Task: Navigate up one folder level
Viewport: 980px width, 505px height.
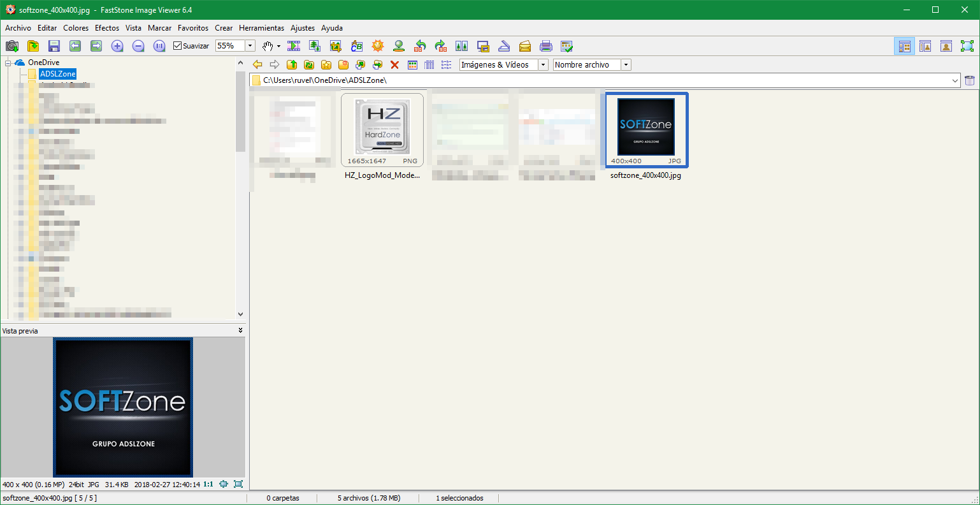Action: 291,64
